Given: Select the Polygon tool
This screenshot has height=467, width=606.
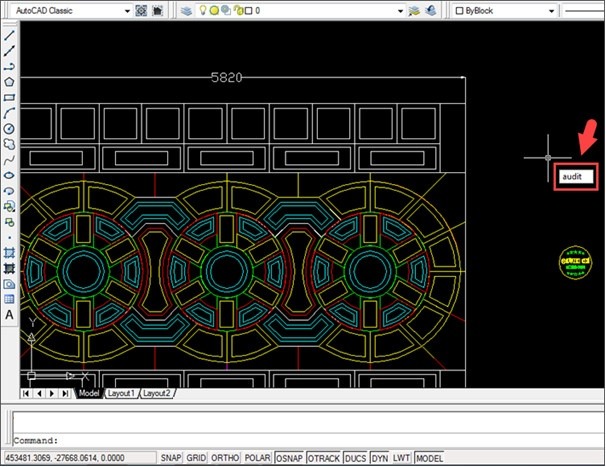Looking at the screenshot, I should point(9,82).
